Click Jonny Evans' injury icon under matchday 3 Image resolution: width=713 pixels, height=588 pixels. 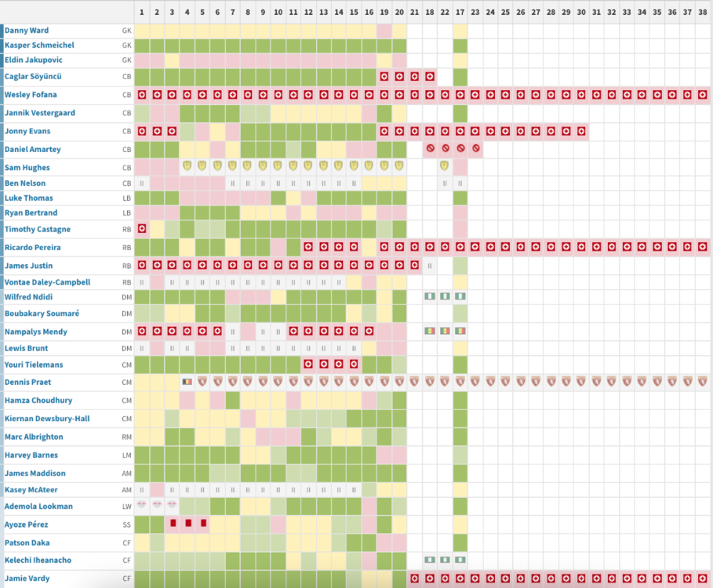(x=172, y=131)
